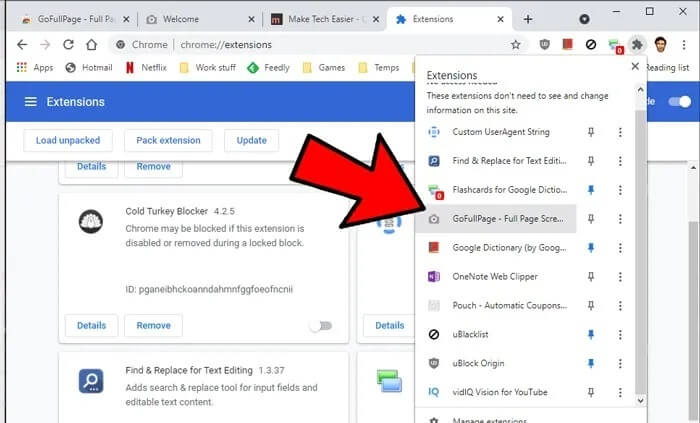Pin OneNote Web Clipper extension
700x423 pixels.
pos(591,277)
